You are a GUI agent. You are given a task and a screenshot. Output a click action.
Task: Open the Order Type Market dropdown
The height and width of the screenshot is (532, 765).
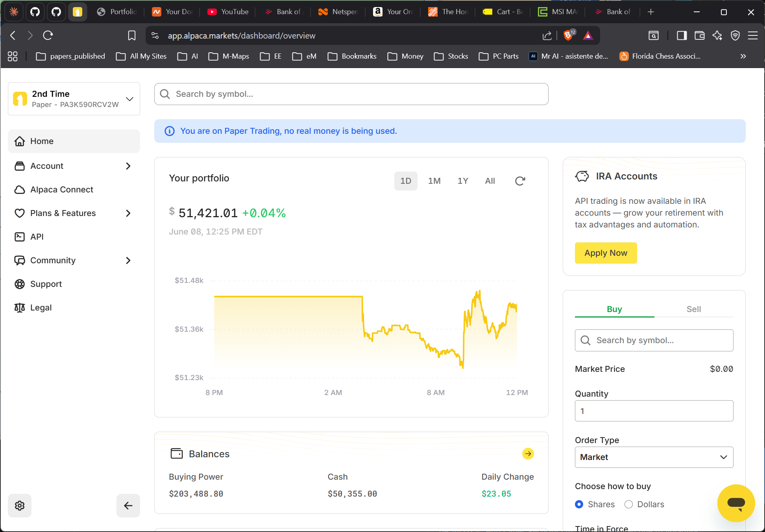(x=654, y=457)
